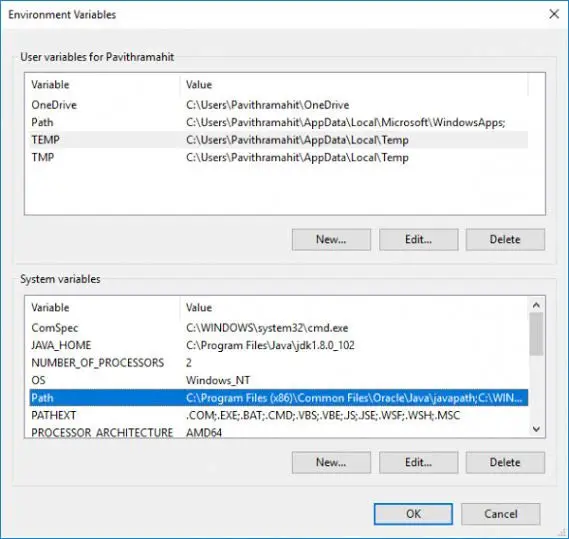Click Delete under User variables
Screen dimensions: 569x539
[505, 240]
